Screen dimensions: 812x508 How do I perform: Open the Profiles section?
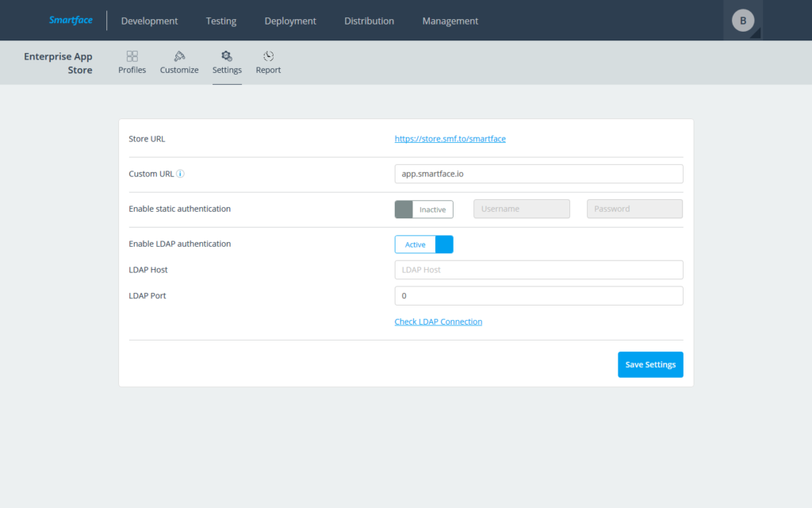132,63
